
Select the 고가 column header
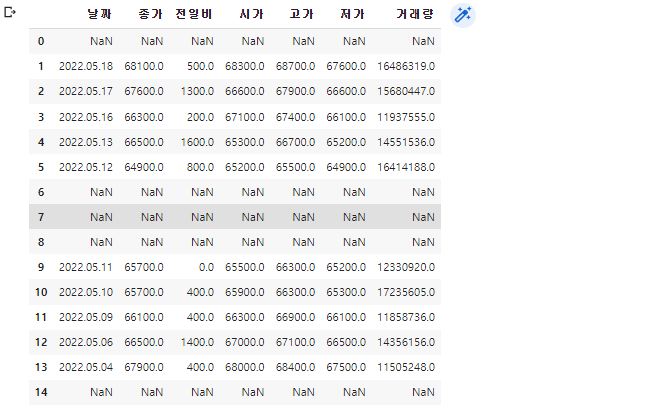[x=302, y=14]
